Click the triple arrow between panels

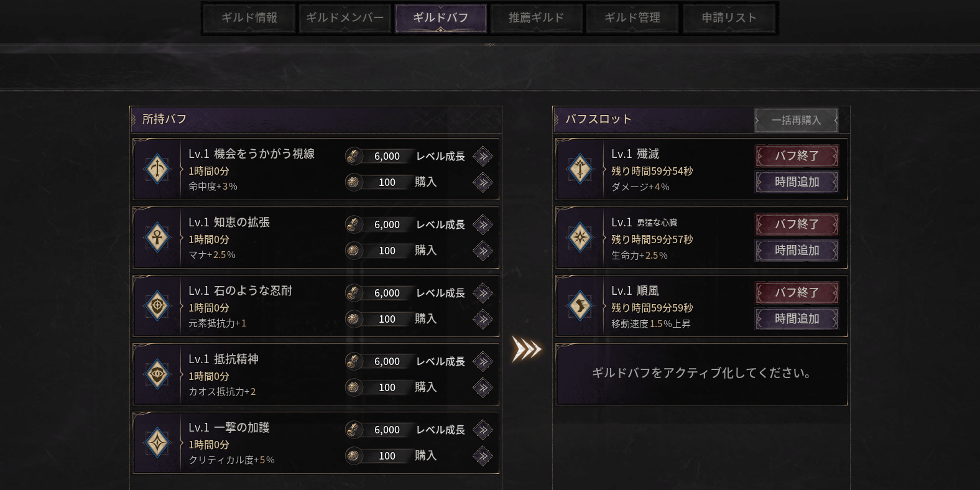point(526,349)
